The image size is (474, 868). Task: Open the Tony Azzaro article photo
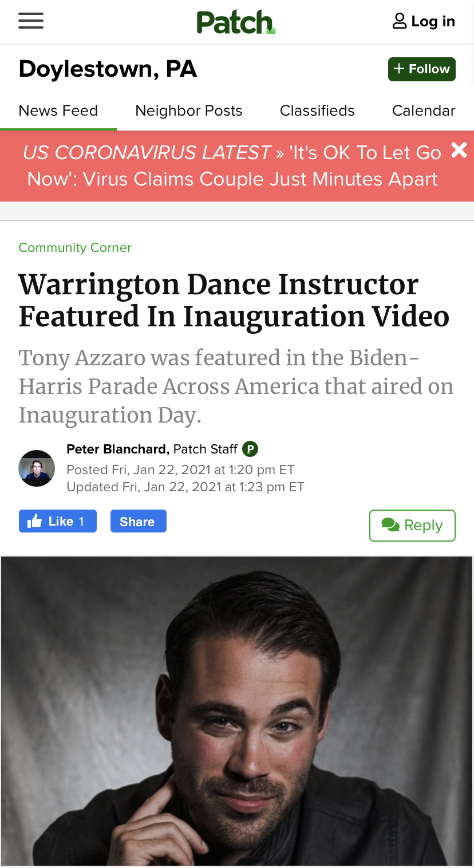coord(236,711)
